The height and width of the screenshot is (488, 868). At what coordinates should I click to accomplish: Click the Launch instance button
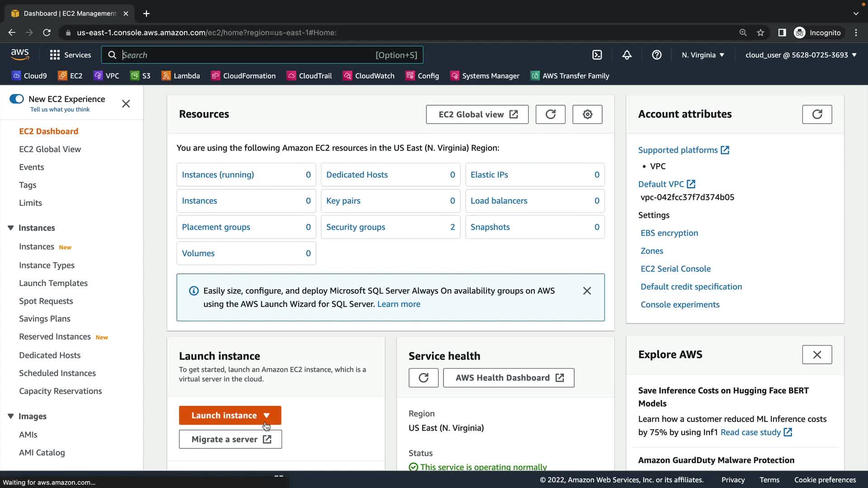224,415
